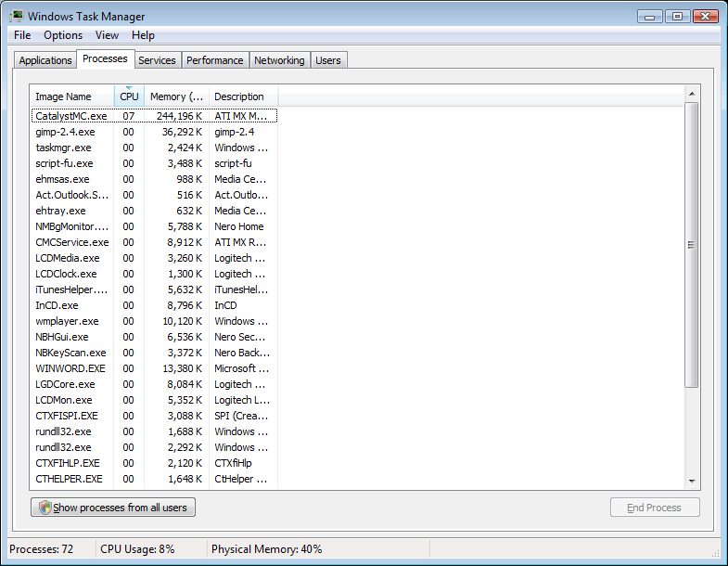Click the 244,196 K memory value
Screen dimensions: 728x566
(x=179, y=116)
